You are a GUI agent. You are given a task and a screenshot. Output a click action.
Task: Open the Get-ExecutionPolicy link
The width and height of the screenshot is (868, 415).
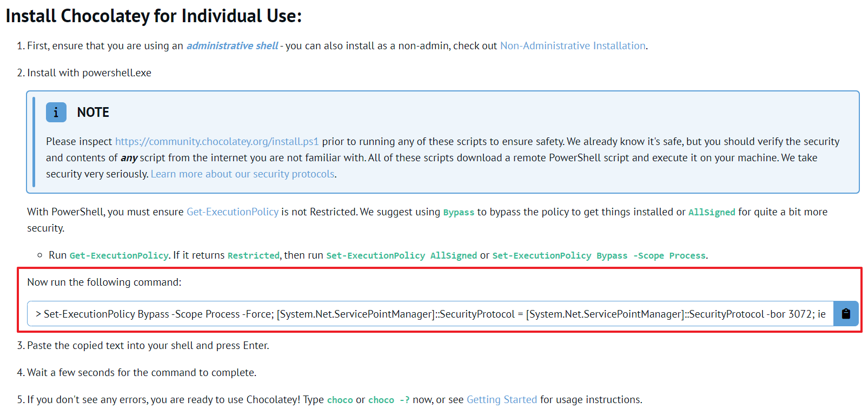click(233, 212)
